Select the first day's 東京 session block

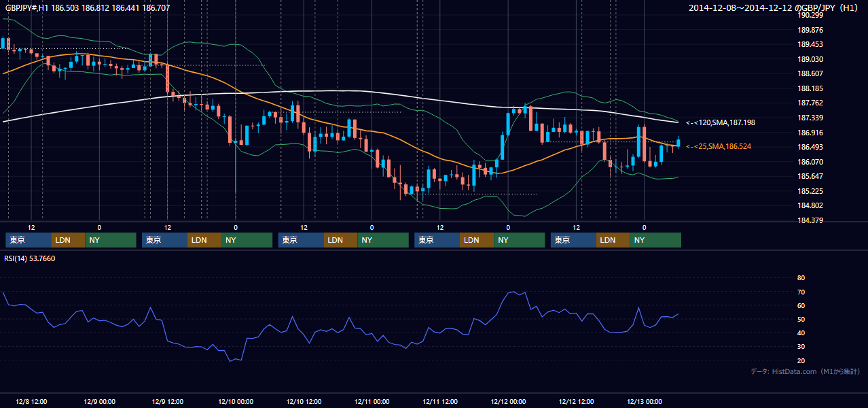click(x=29, y=240)
